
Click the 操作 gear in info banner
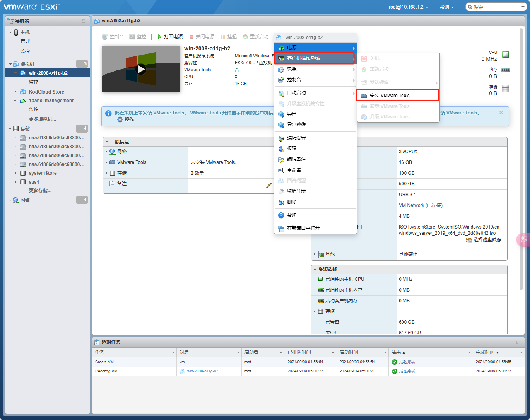click(x=125, y=120)
